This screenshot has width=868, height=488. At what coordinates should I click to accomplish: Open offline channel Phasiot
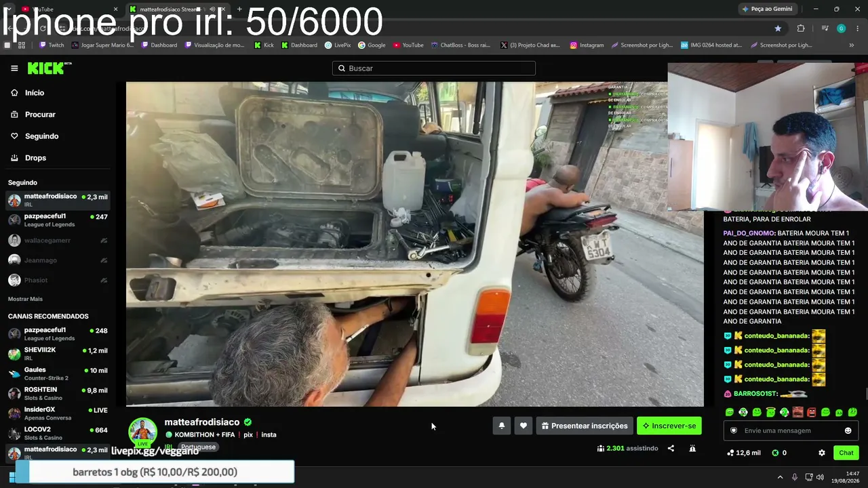(x=58, y=281)
